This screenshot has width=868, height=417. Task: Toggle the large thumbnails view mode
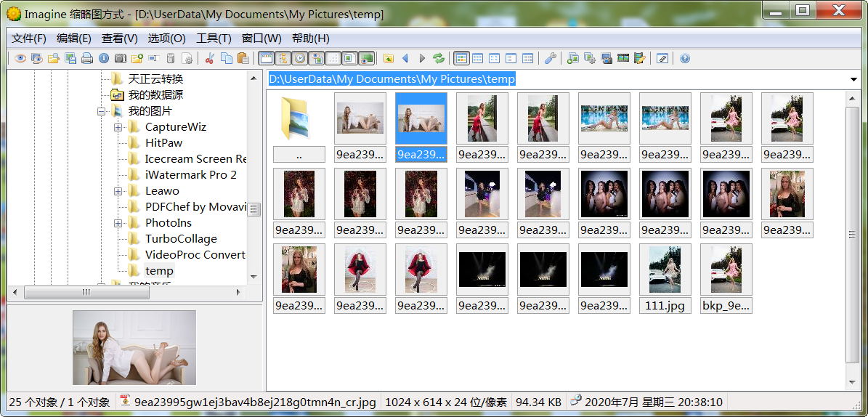point(461,59)
